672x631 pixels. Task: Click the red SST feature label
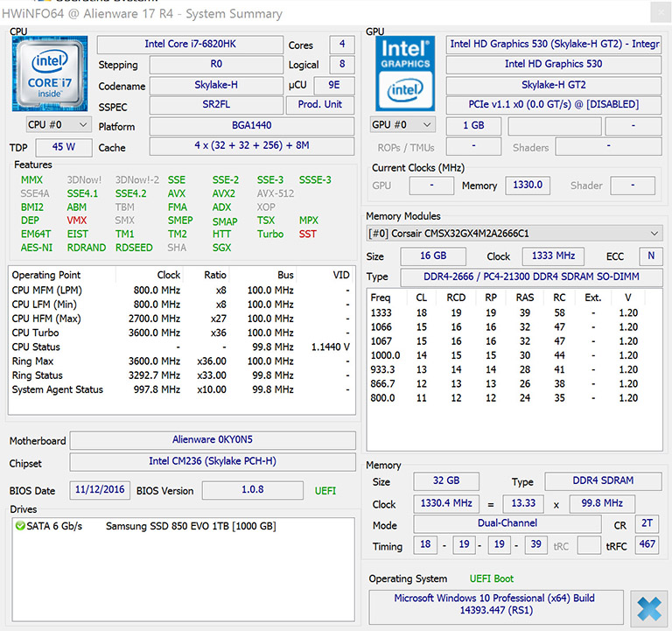(308, 235)
